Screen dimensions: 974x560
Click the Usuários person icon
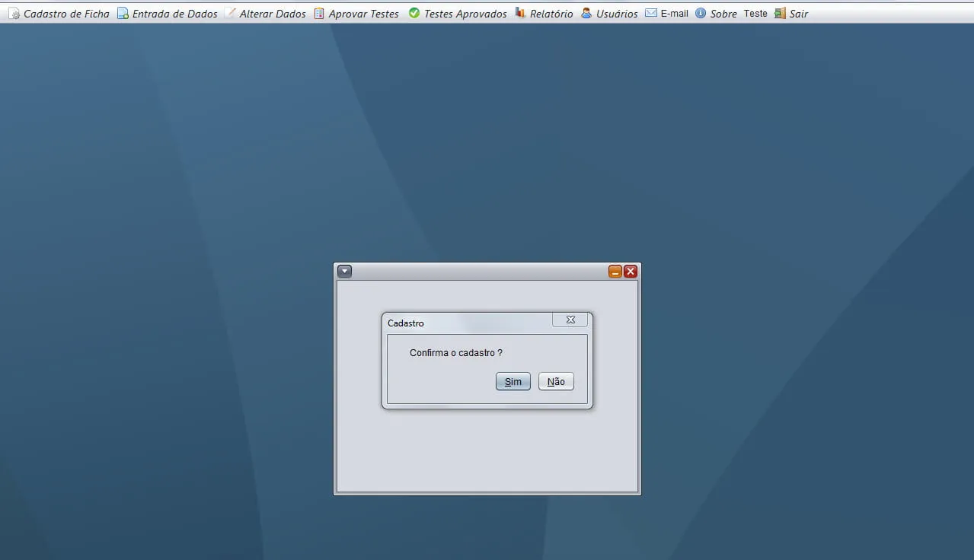(586, 14)
